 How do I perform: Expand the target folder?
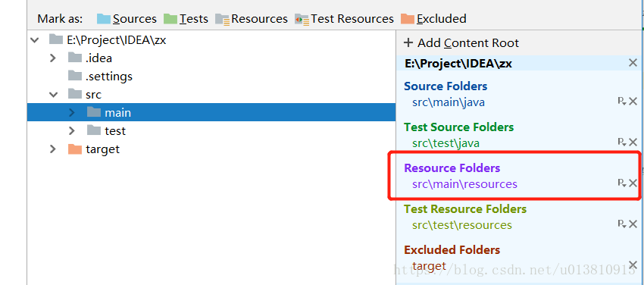52,149
